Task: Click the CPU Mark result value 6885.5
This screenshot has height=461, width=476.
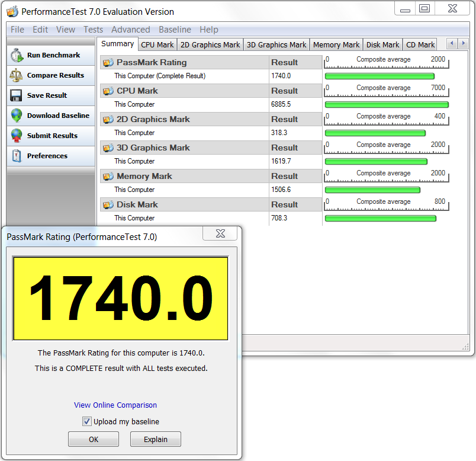Action: 281,104
